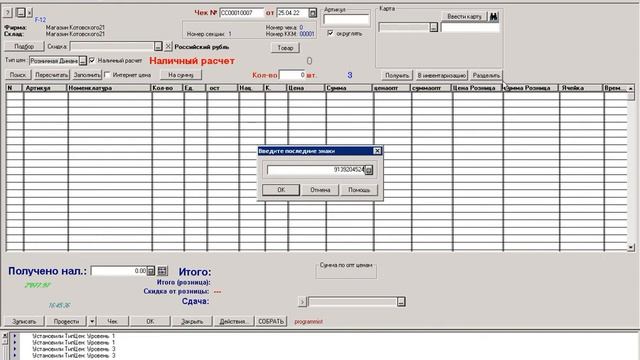Expand the dropdown arrow next to Провести
The width and height of the screenshot is (640, 360).
click(92, 322)
